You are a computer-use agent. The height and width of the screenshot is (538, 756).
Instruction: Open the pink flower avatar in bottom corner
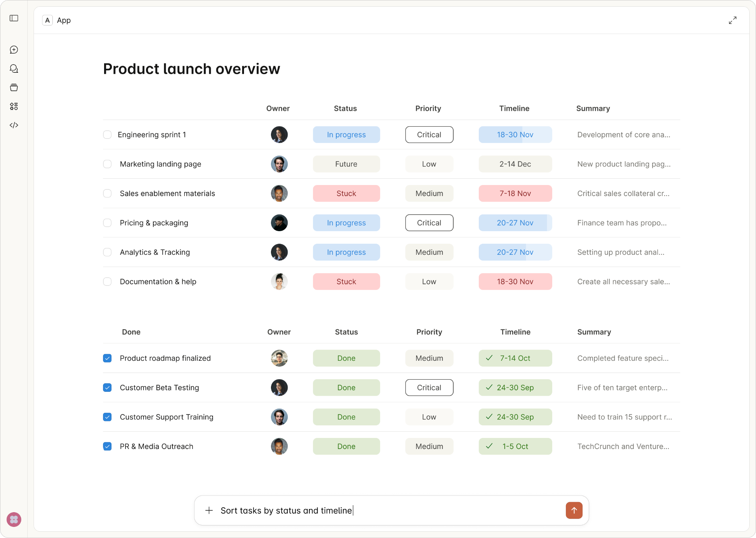(x=14, y=519)
